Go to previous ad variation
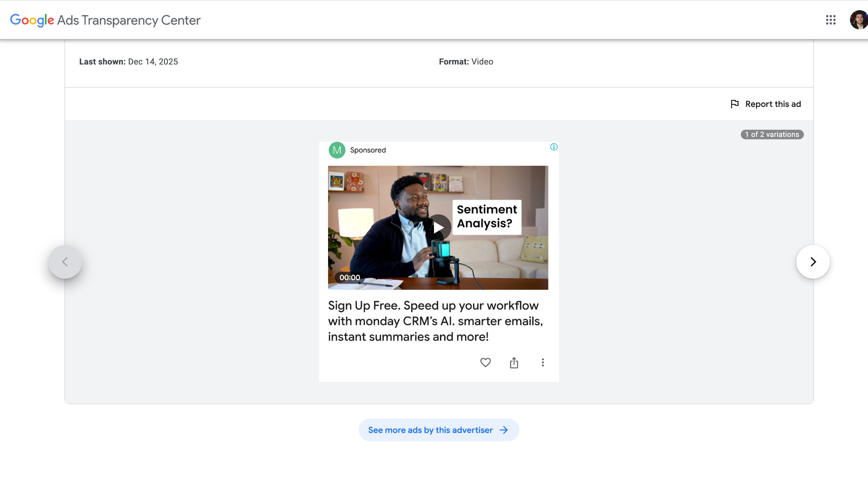Viewport: 868px width, 479px height. 65,262
